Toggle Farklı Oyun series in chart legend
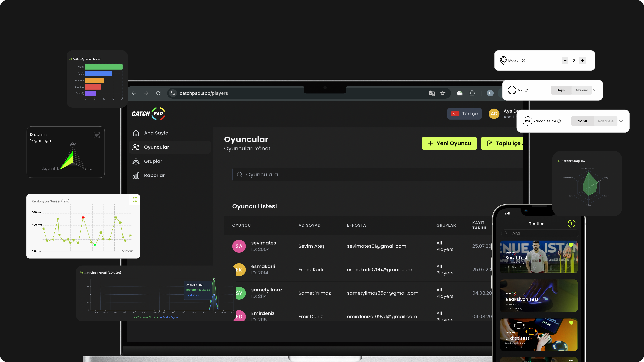This screenshot has height=362, width=644. click(x=169, y=318)
